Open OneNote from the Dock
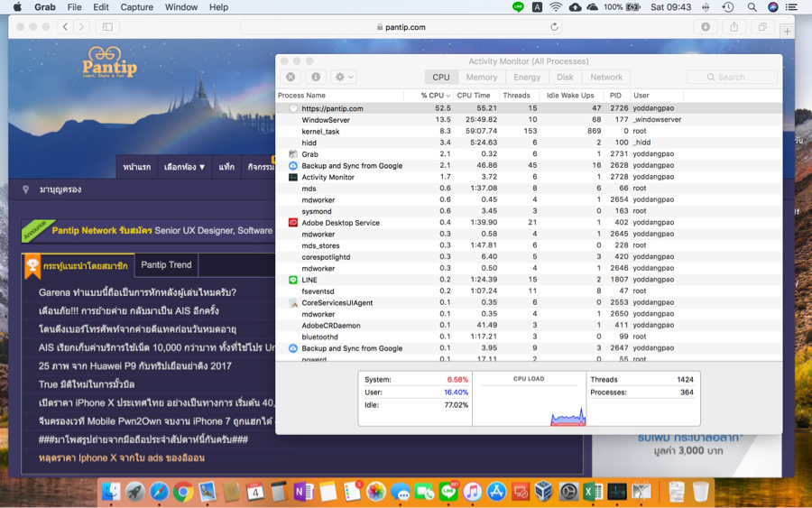Screen dimensions: 812x508 coord(303,492)
